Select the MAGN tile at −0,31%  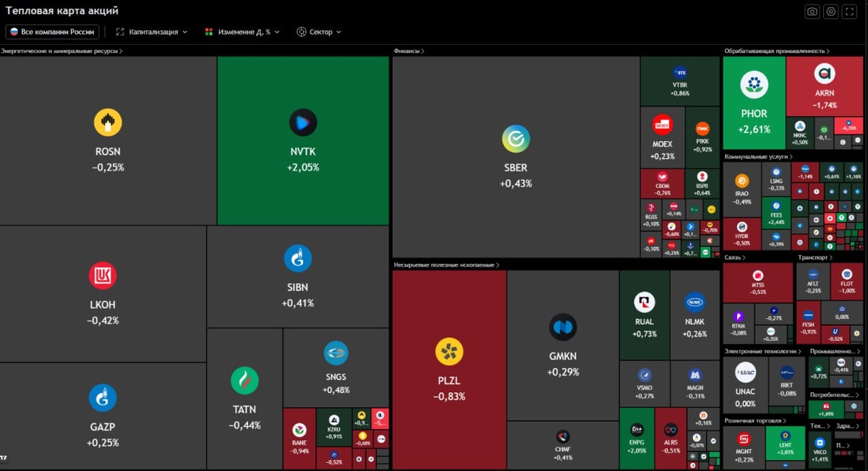695,383
